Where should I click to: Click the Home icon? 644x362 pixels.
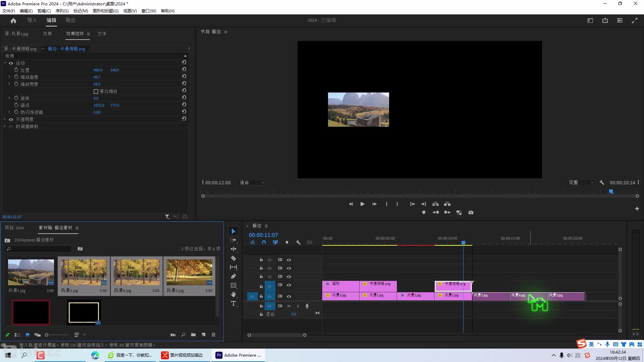[13, 20]
